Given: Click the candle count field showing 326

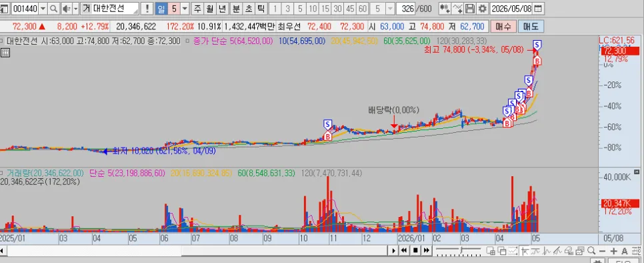Looking at the screenshot, I should click(x=406, y=8).
